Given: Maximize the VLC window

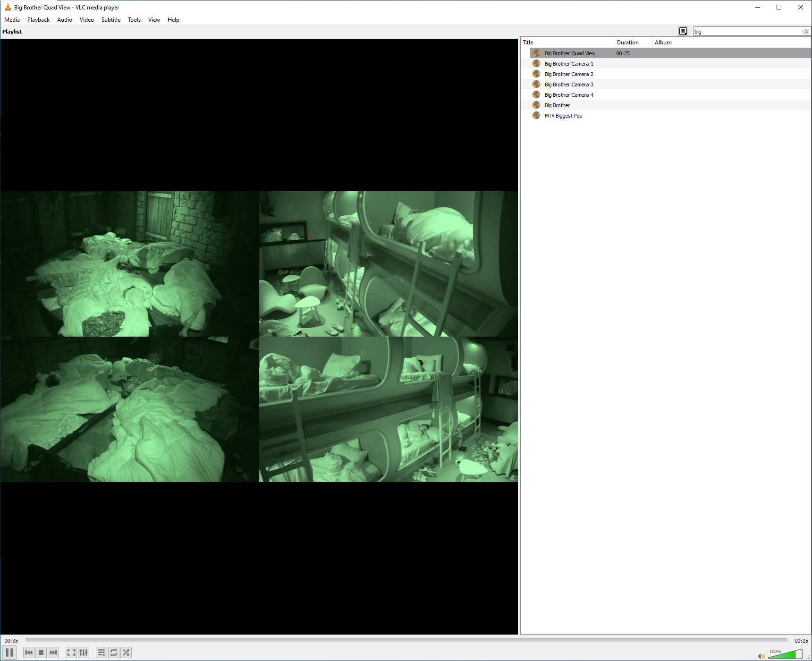Looking at the screenshot, I should (x=779, y=7).
